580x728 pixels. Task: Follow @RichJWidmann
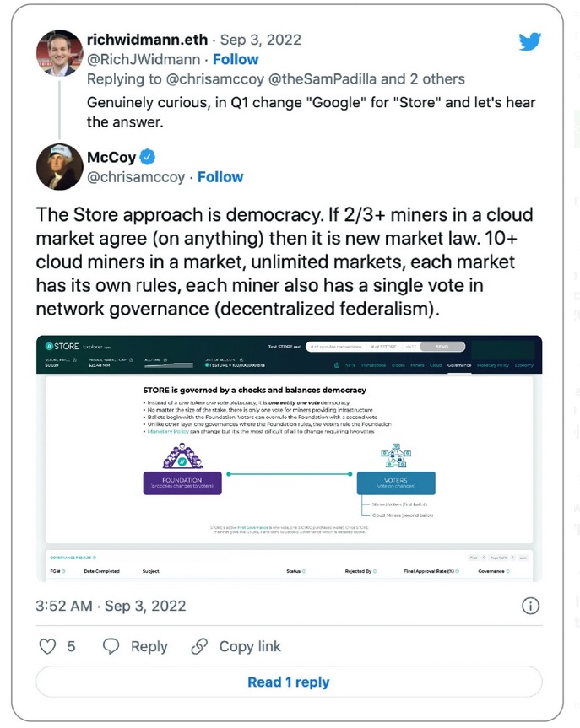(x=236, y=59)
